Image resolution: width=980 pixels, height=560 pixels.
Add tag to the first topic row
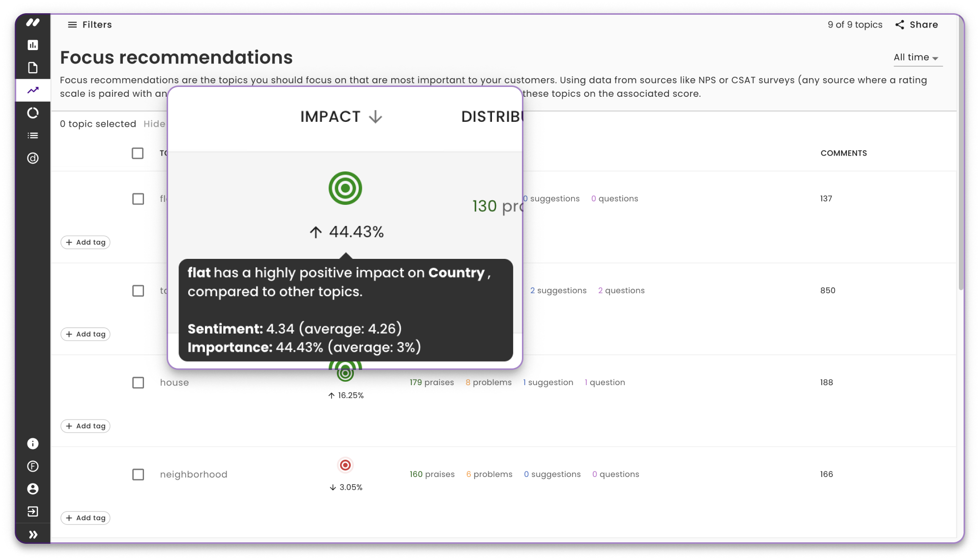pos(86,242)
